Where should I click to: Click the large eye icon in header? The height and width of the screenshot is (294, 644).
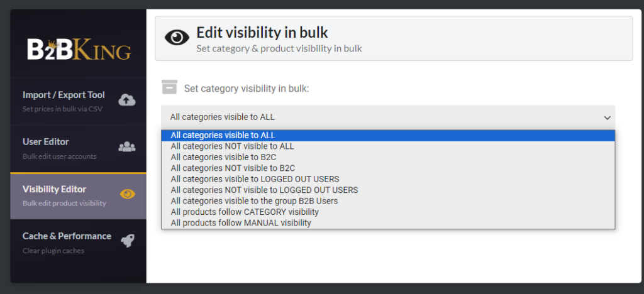[177, 38]
